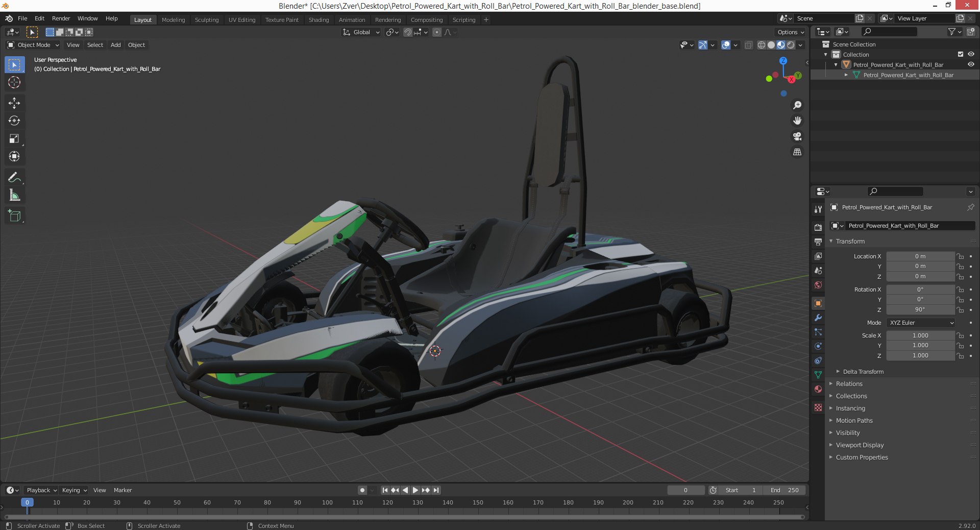This screenshot has height=530, width=980.
Task: Switch to the Shading workspace tab
Action: point(318,20)
